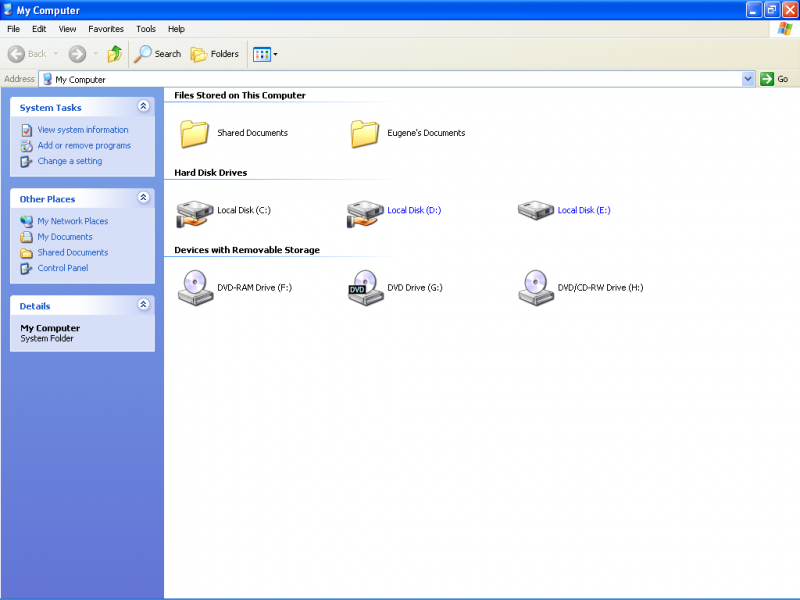
Task: Open the File menu
Action: click(14, 29)
